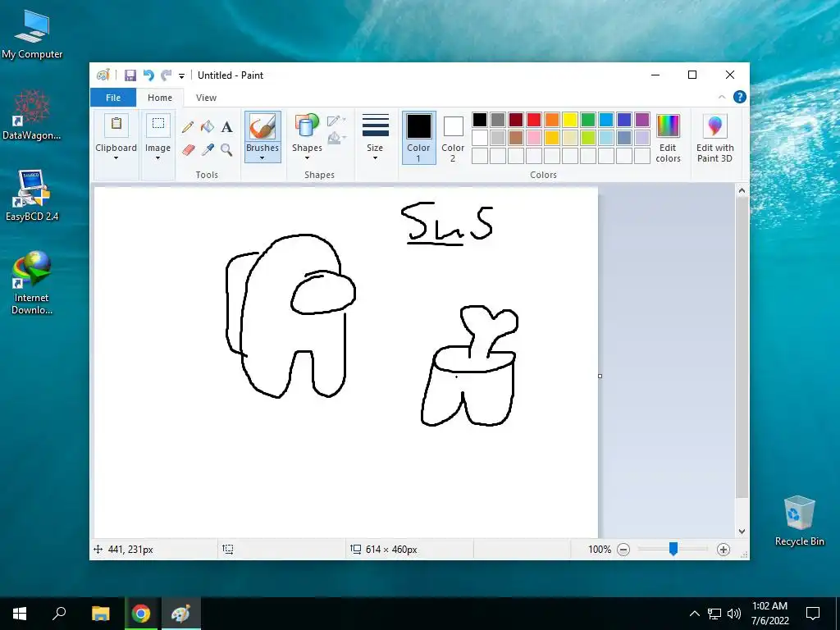The image size is (840, 630).
Task: Pick the yellow color swatch
Action: tap(570, 120)
